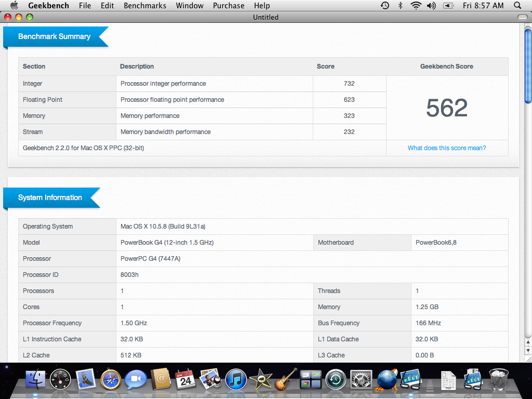
Task: Open iTunes from the Dock
Action: (x=235, y=379)
